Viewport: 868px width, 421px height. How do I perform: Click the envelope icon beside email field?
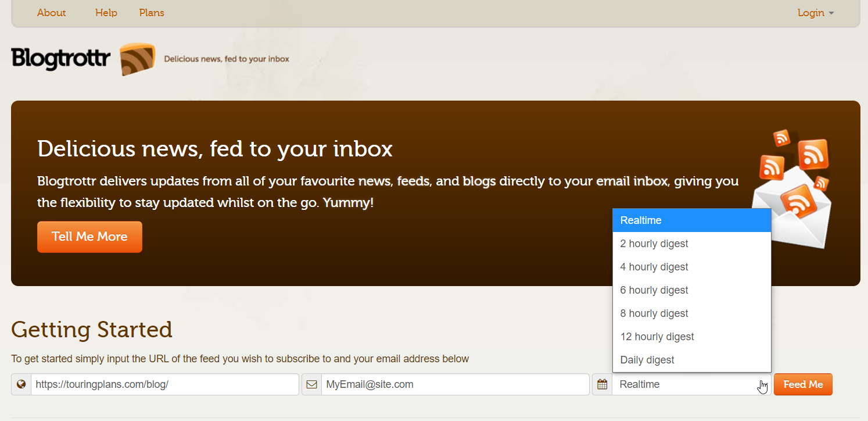(x=311, y=384)
